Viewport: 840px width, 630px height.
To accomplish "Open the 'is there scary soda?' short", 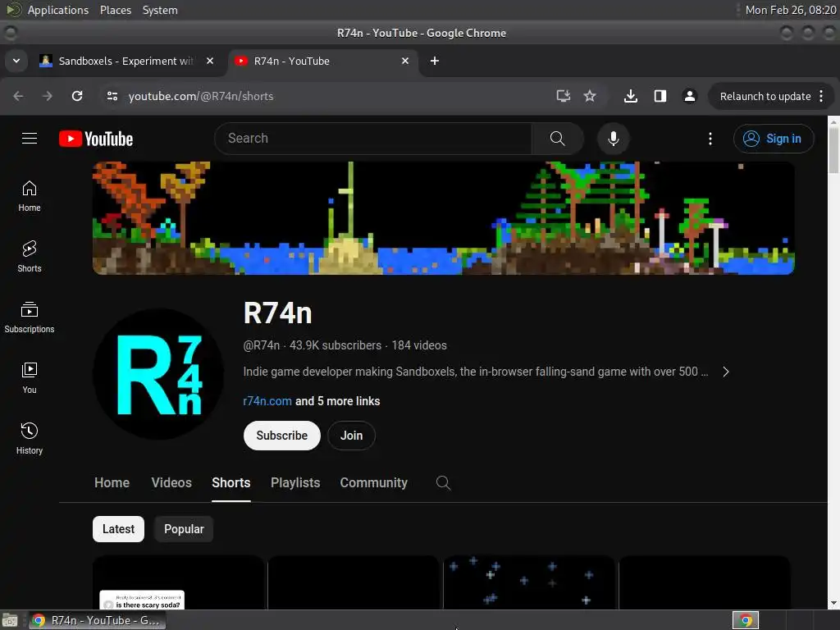I will (x=178, y=582).
